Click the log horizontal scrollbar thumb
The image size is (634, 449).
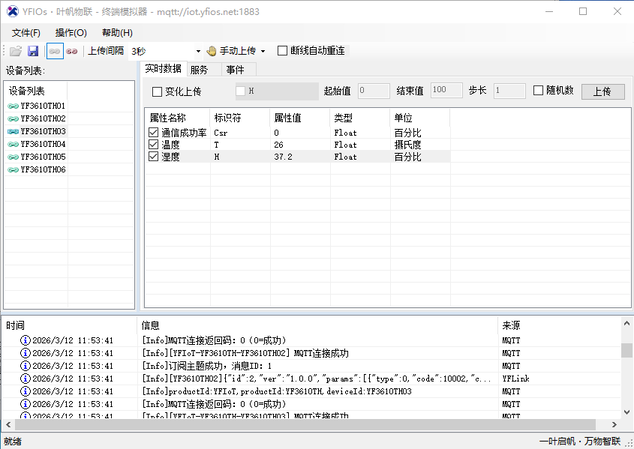click(x=305, y=424)
